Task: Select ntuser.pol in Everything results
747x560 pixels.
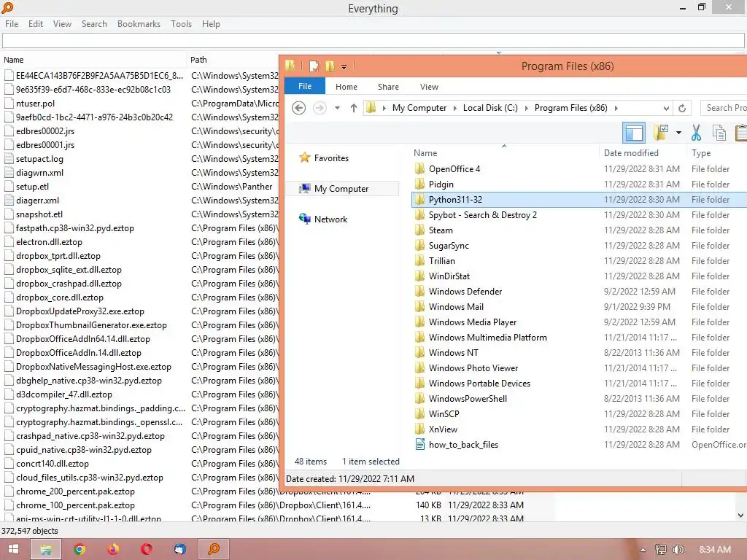Action: point(35,104)
